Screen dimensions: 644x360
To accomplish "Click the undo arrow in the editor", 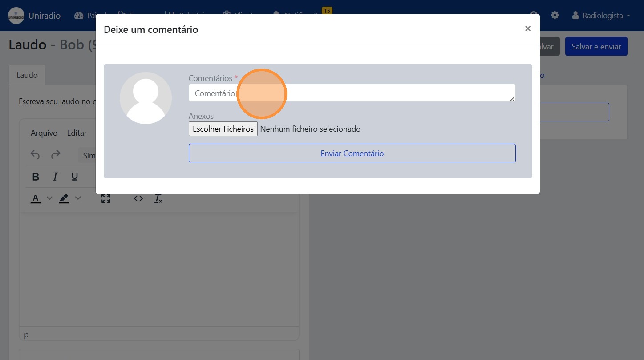I will click(x=35, y=155).
